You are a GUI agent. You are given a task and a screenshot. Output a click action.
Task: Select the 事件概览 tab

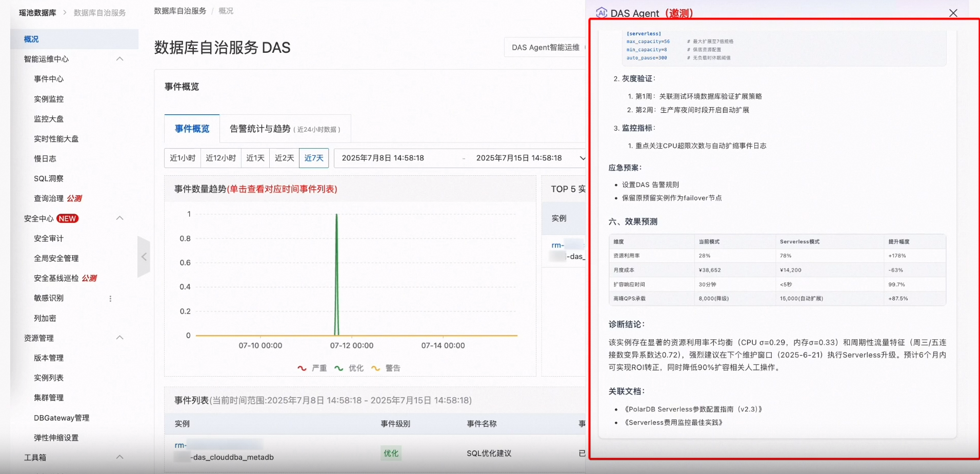point(192,129)
